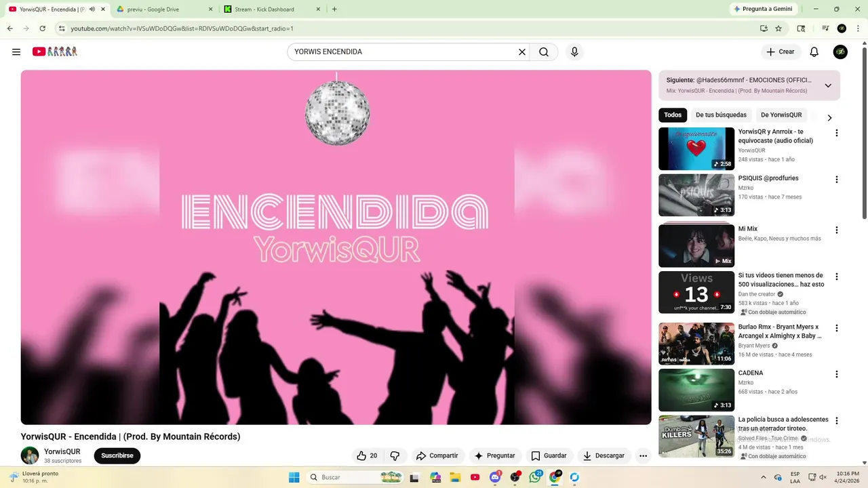Open options for Mi Mix
Image resolution: width=868 pixels, height=488 pixels.
pos(837,230)
